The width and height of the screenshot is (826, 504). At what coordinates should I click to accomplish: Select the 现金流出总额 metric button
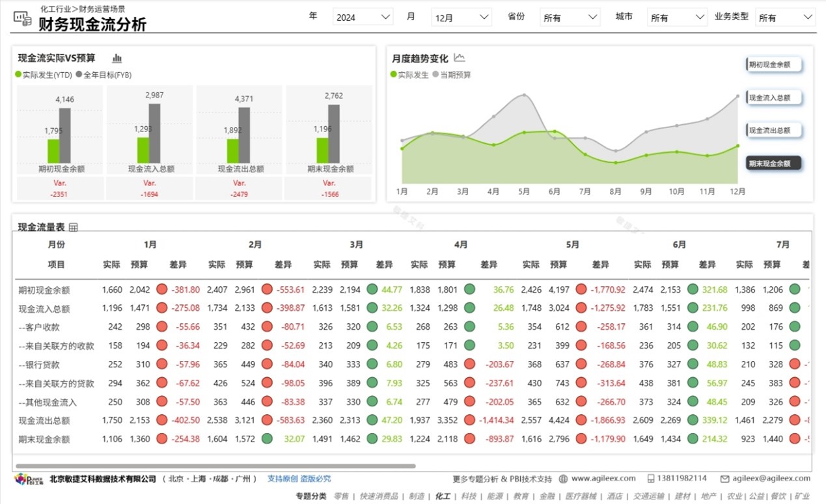[x=773, y=130]
